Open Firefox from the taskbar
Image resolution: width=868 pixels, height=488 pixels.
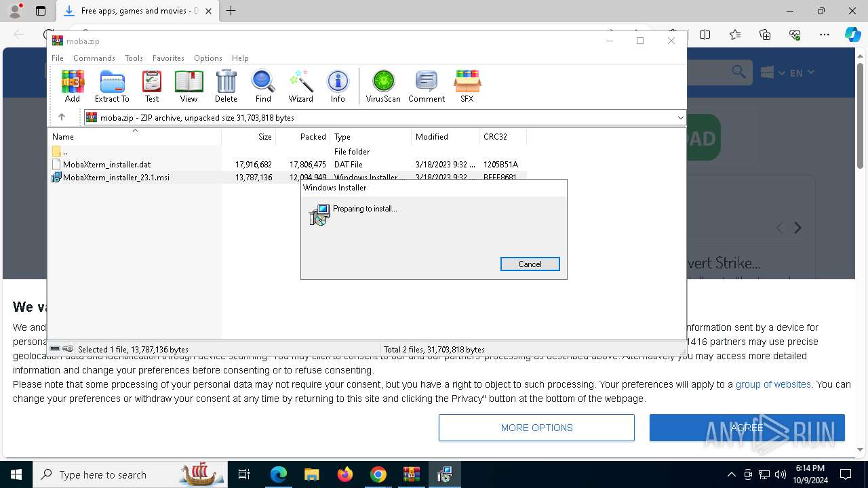click(x=345, y=474)
